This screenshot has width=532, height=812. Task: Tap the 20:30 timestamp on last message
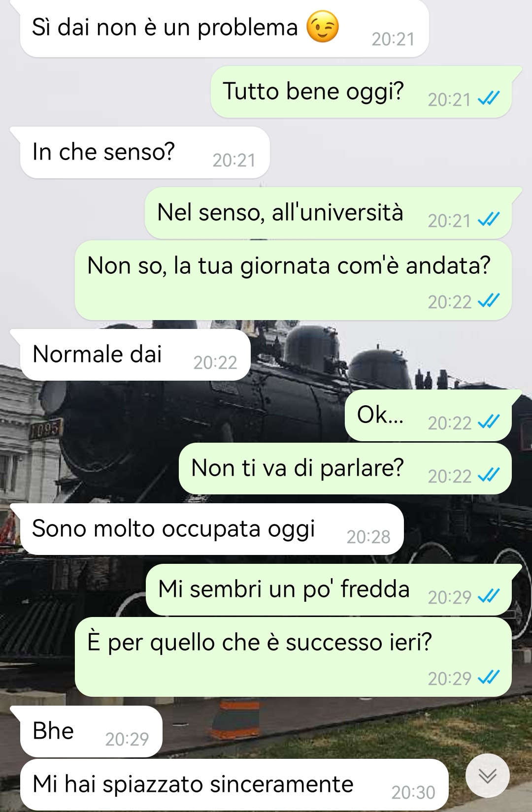(413, 792)
